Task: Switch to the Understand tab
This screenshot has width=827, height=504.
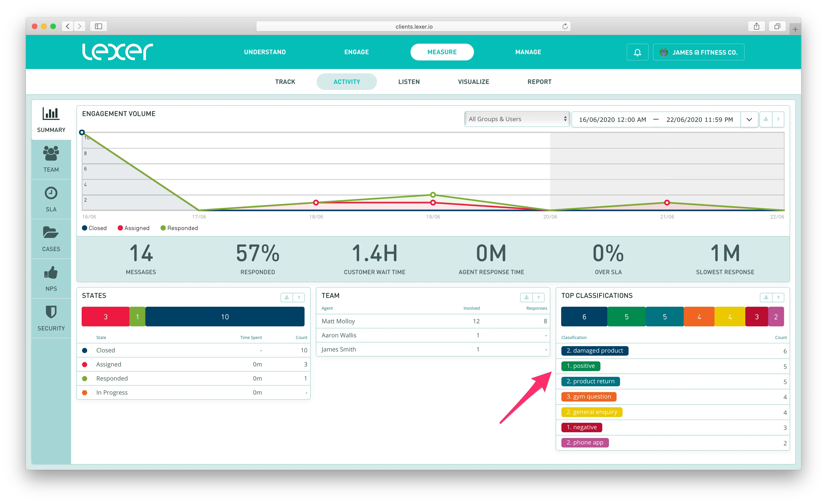Action: 265,52
